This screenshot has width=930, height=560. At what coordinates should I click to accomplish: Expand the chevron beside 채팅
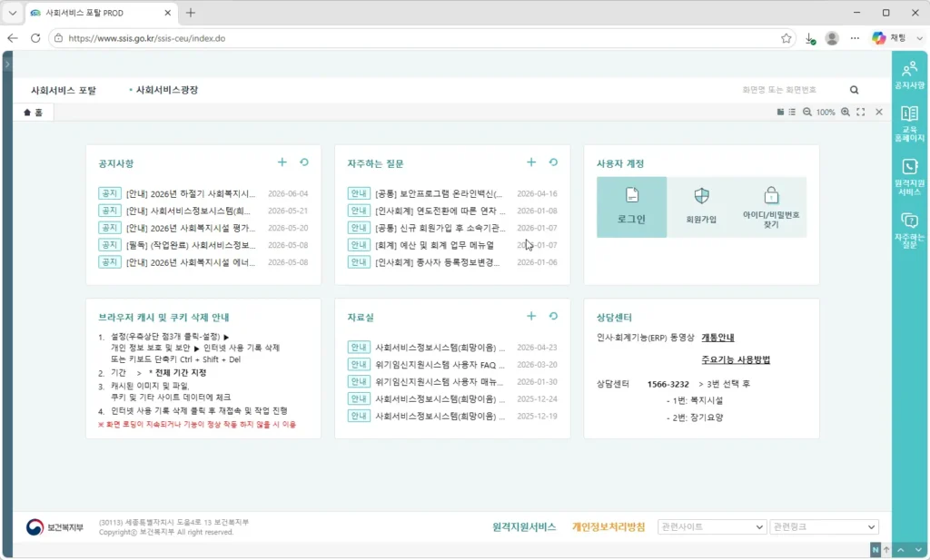click(919, 38)
